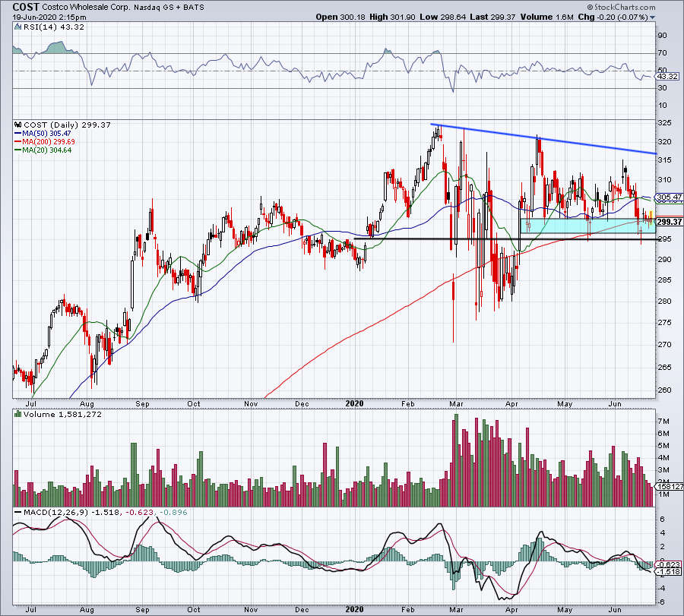The height and width of the screenshot is (616, 684).
Task: Click the Volume 1.6M value in header
Action: (546, 17)
